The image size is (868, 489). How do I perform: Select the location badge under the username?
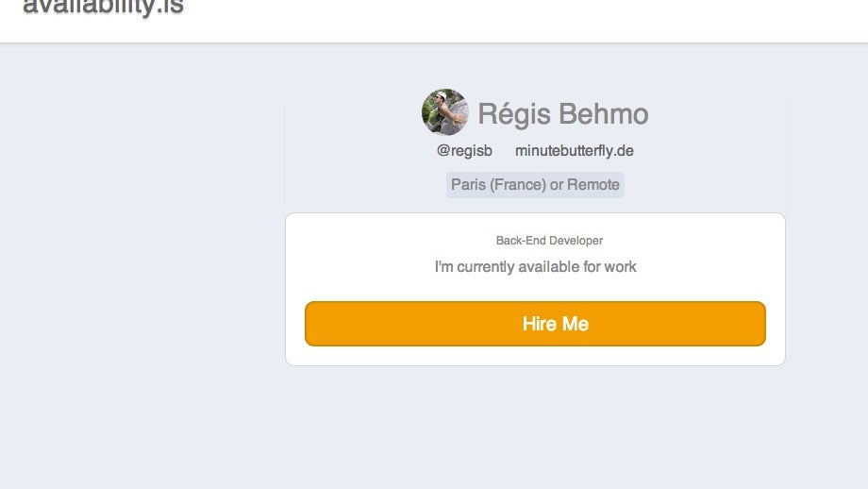point(535,185)
